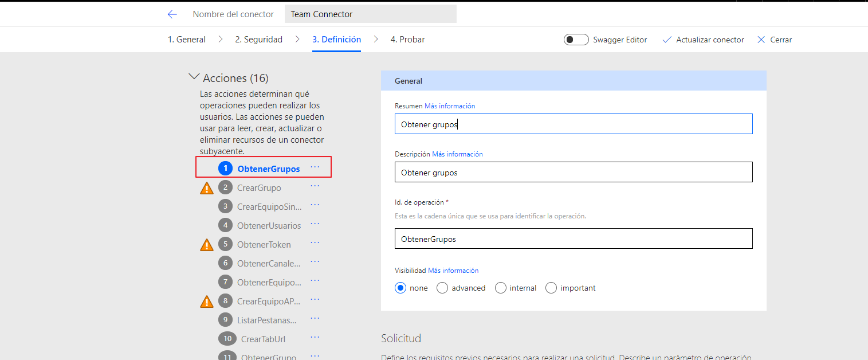The image size is (868, 360).
Task: Select the 'internal' visibility radio button
Action: pyautogui.click(x=501, y=288)
